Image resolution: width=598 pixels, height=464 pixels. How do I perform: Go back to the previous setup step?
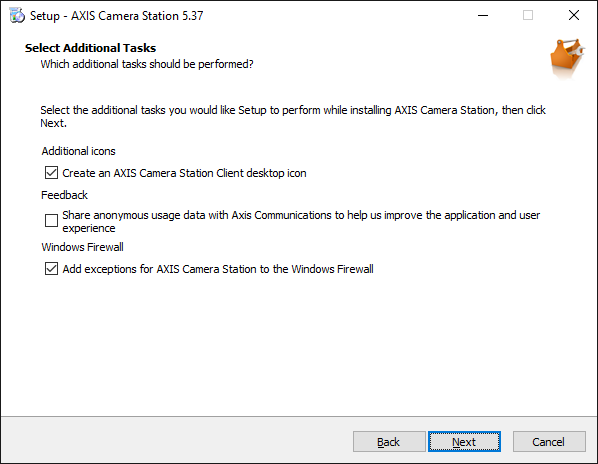389,442
